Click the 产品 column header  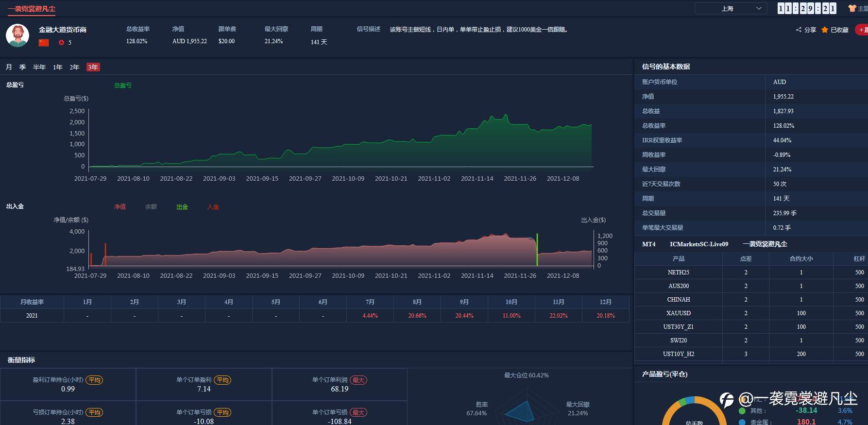(x=679, y=259)
